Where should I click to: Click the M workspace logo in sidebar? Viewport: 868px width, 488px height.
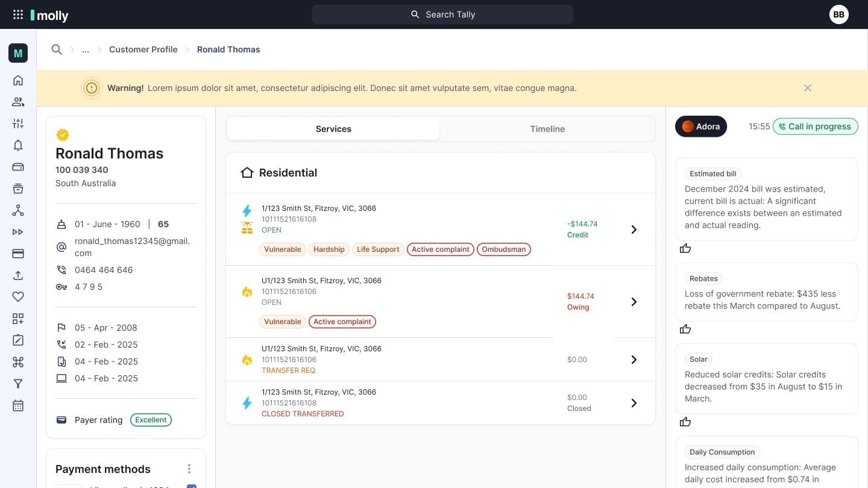coord(18,53)
